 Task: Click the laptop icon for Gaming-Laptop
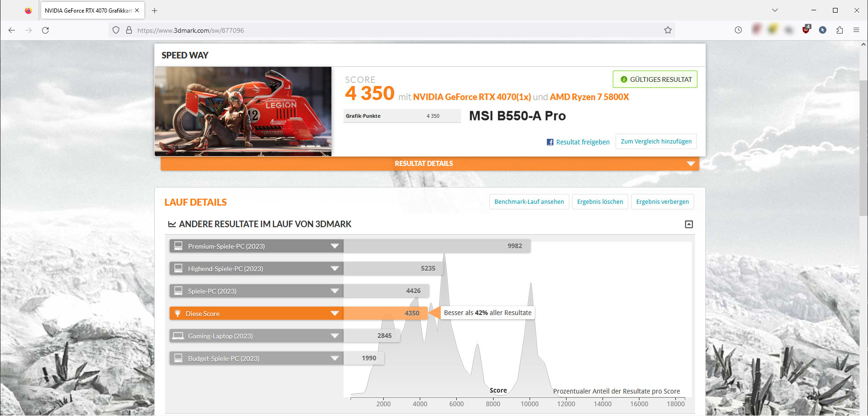(178, 336)
